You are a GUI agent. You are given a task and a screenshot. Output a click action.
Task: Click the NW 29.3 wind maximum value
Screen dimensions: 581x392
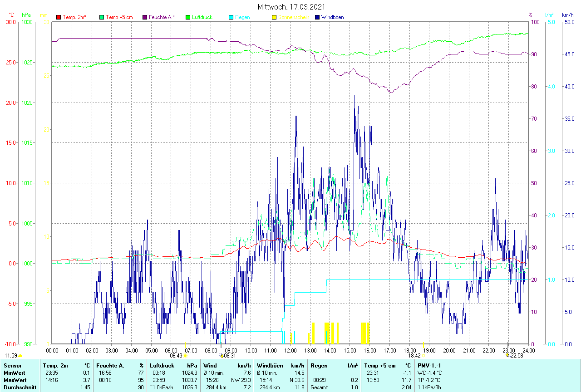click(x=241, y=380)
